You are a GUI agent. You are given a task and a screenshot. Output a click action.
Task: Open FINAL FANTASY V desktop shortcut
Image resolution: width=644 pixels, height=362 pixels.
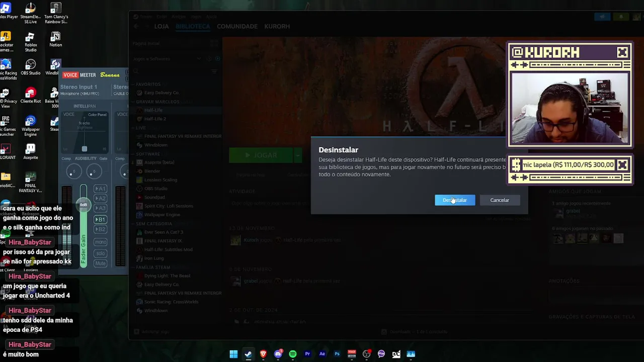pyautogui.click(x=30, y=183)
